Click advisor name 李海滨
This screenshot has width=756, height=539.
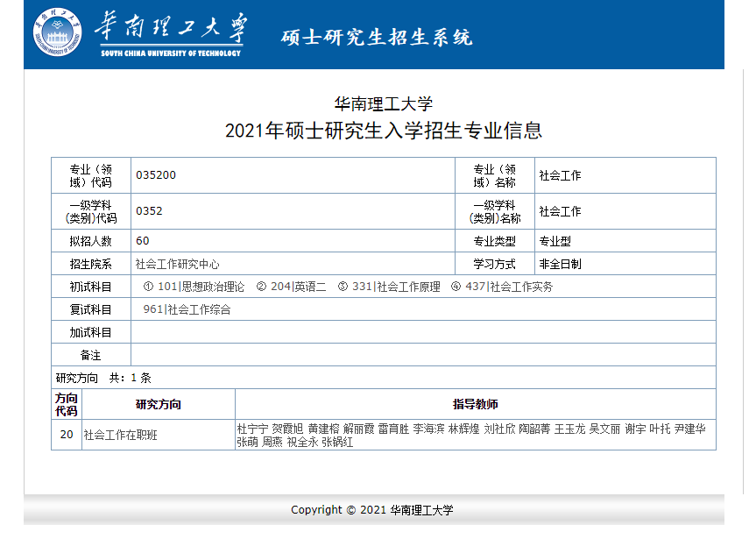click(x=428, y=429)
